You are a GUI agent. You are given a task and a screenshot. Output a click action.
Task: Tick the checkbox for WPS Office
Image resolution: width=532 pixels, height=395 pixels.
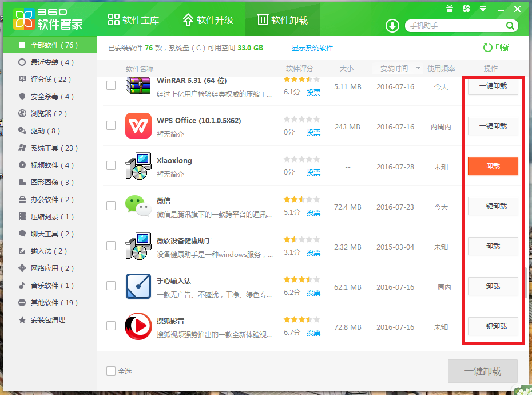[x=111, y=125]
